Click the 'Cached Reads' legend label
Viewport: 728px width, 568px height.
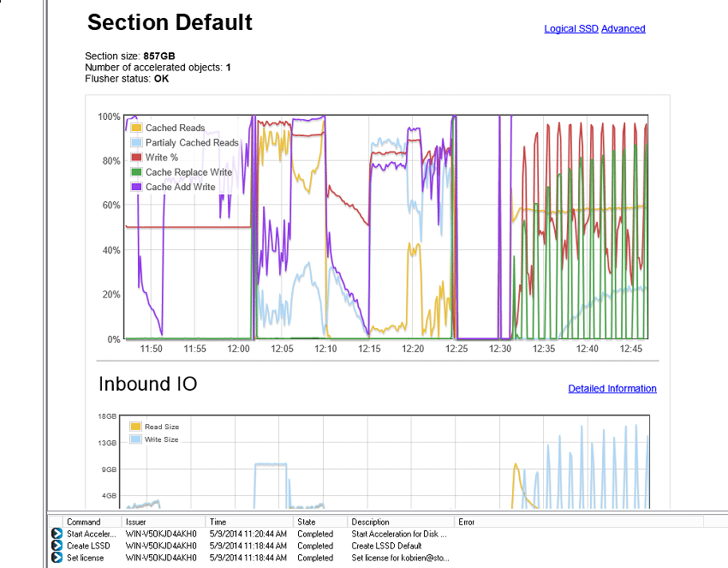coord(175,128)
